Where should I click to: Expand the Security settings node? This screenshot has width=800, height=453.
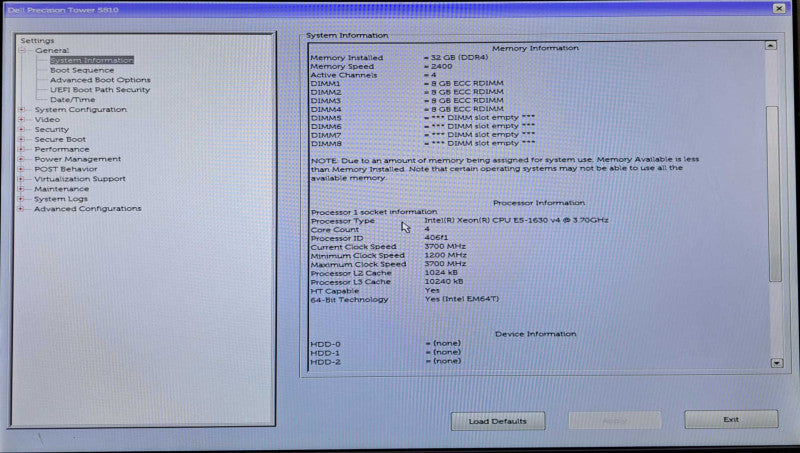[22, 130]
